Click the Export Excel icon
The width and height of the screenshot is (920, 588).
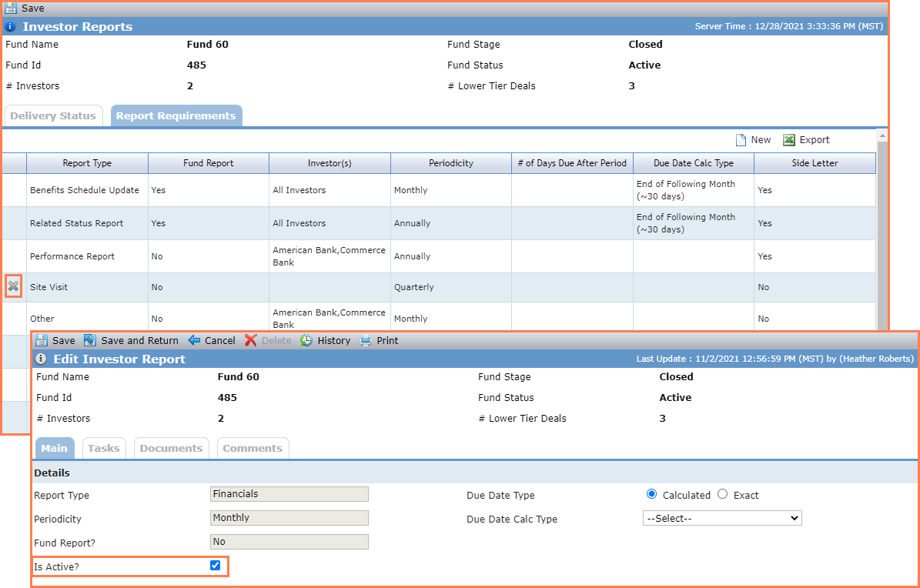tap(789, 139)
